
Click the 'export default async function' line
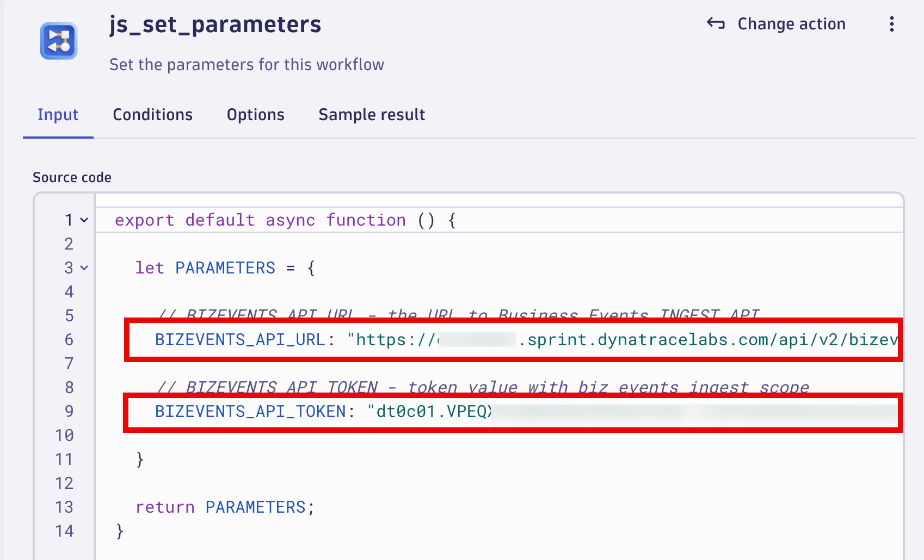click(286, 220)
